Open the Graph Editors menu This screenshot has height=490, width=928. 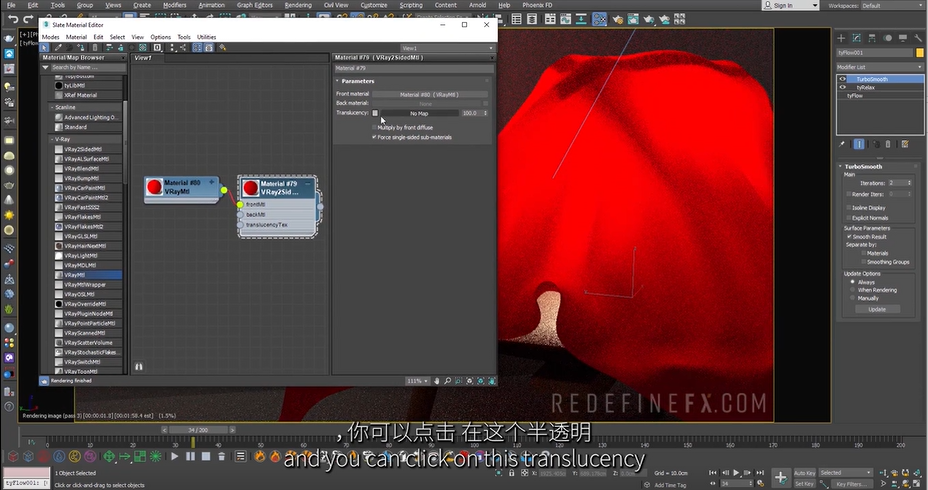pos(254,5)
